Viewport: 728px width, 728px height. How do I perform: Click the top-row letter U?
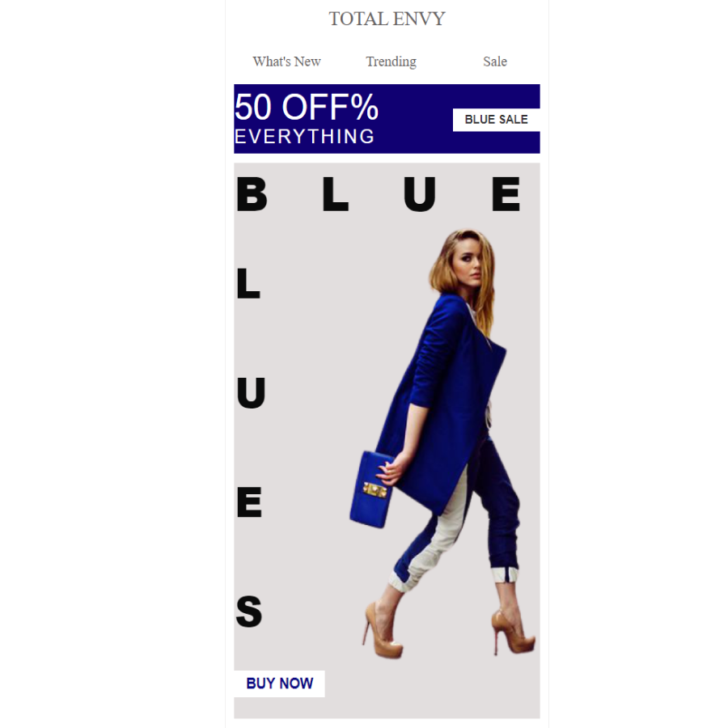click(x=420, y=194)
